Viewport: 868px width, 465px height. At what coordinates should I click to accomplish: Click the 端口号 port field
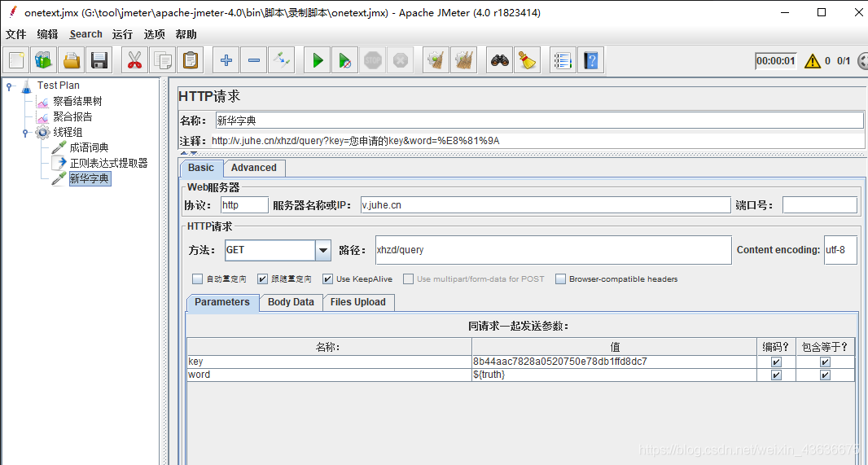(x=820, y=205)
